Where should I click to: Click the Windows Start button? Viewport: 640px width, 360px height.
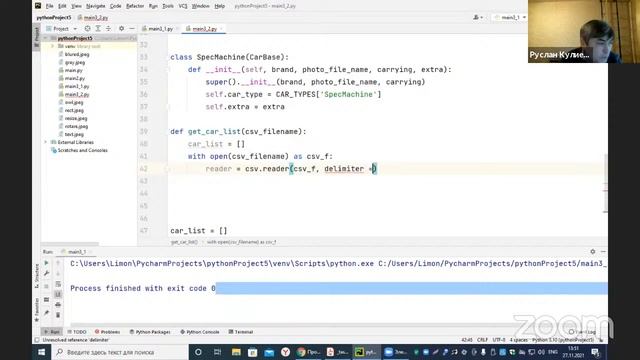tap(42, 352)
